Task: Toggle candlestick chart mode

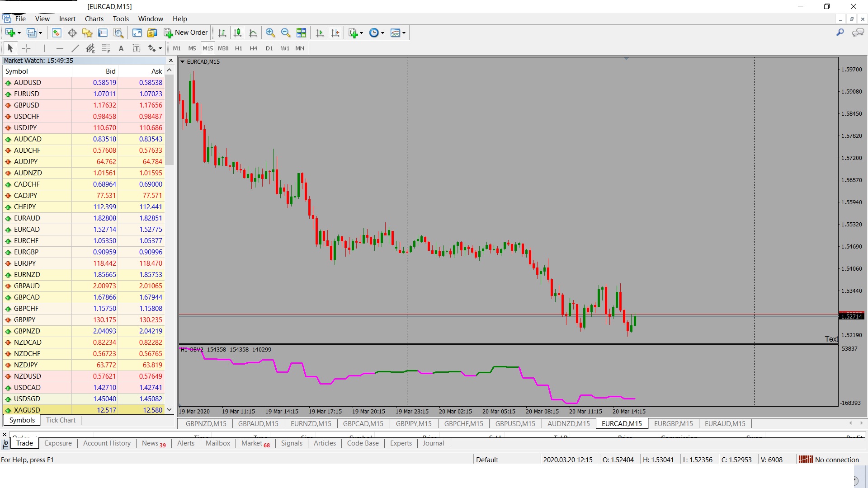Action: pos(237,33)
